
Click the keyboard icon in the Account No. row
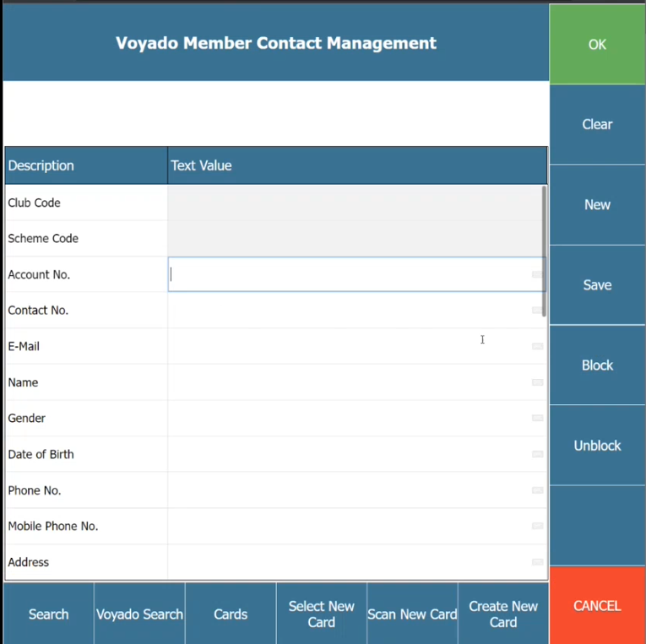point(537,274)
